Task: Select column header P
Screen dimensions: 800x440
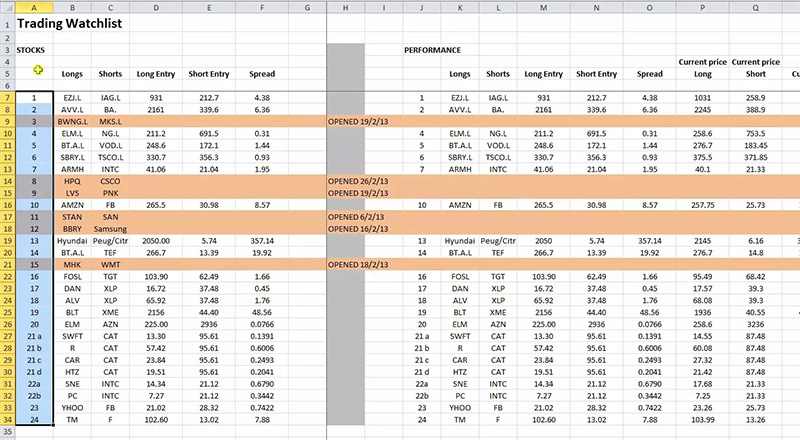Action: click(x=703, y=8)
